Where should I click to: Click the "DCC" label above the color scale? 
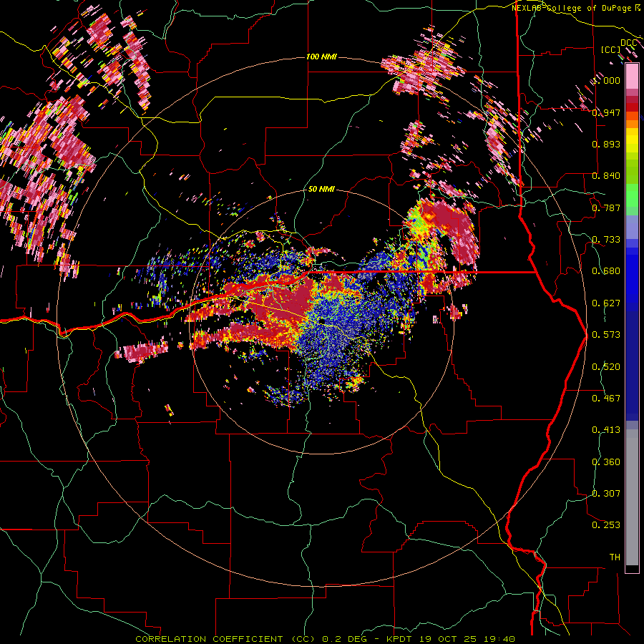coord(628,43)
